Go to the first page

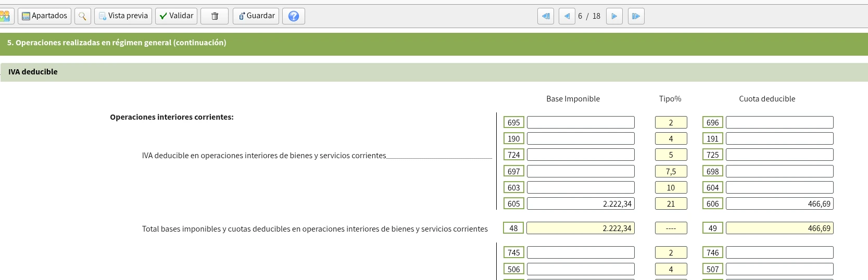pos(545,16)
